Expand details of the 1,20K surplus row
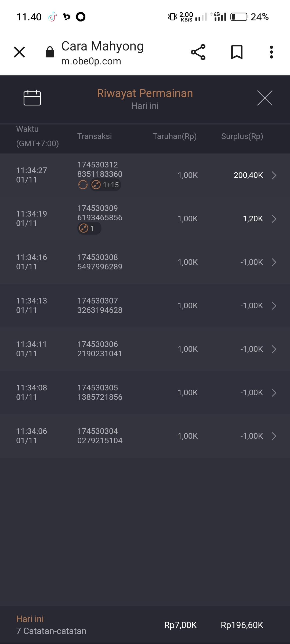Viewport: 290px width, 644px height. pyautogui.click(x=274, y=219)
